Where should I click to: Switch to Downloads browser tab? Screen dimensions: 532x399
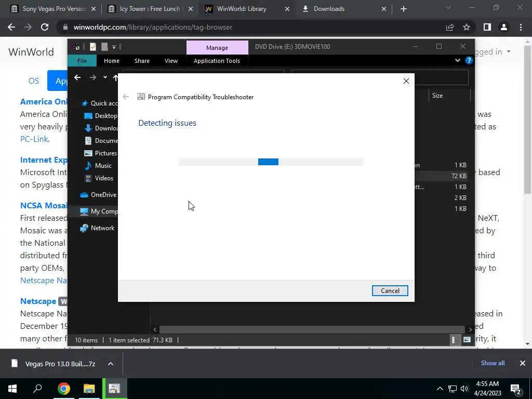coord(344,9)
